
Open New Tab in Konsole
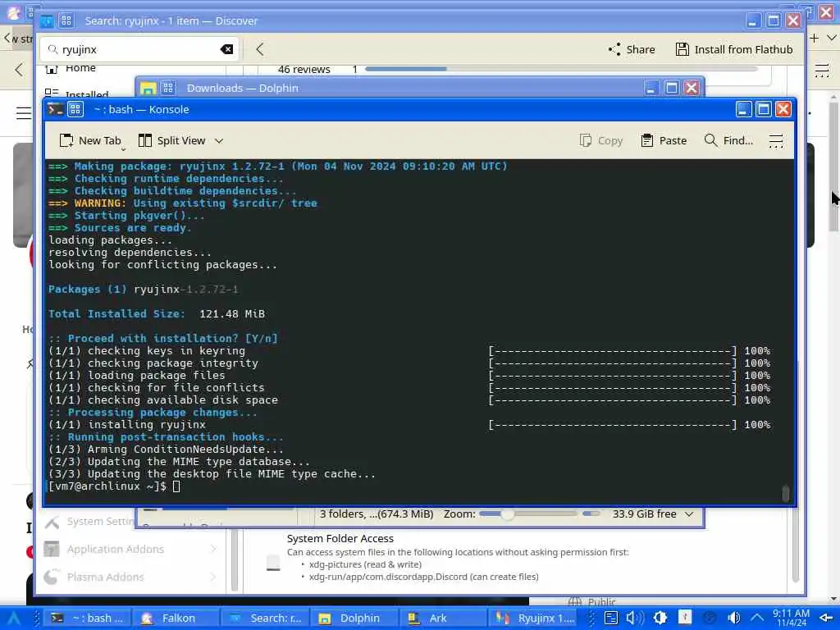point(90,140)
